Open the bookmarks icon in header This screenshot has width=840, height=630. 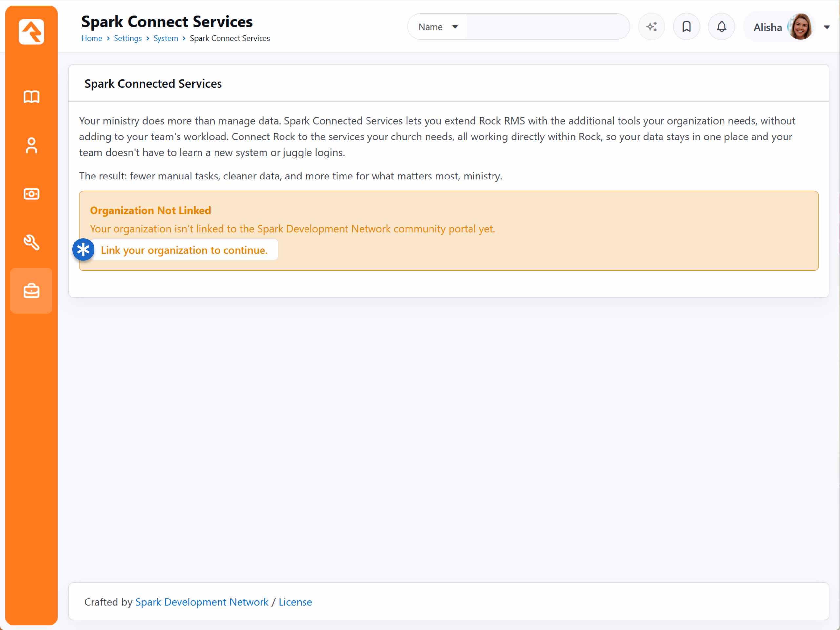coord(686,27)
